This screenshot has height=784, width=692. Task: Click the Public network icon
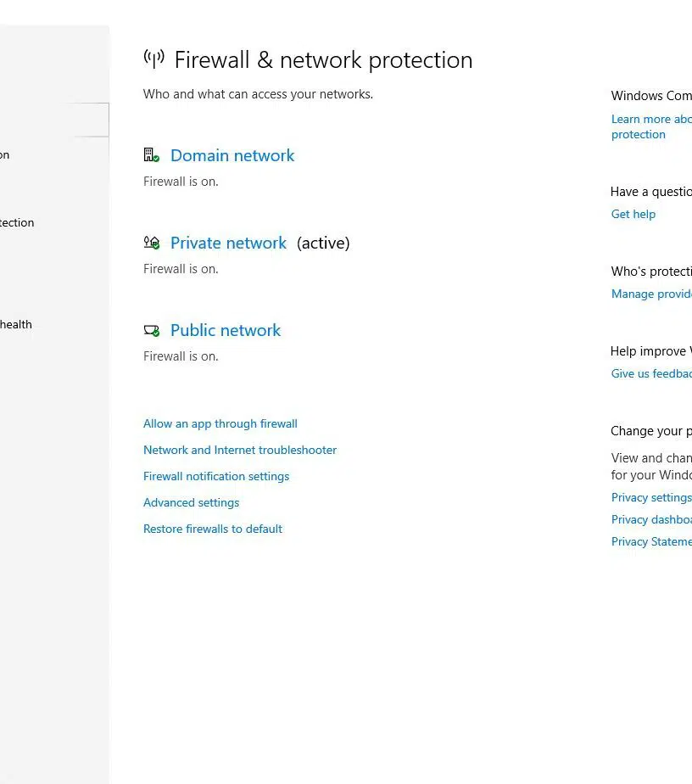151,330
